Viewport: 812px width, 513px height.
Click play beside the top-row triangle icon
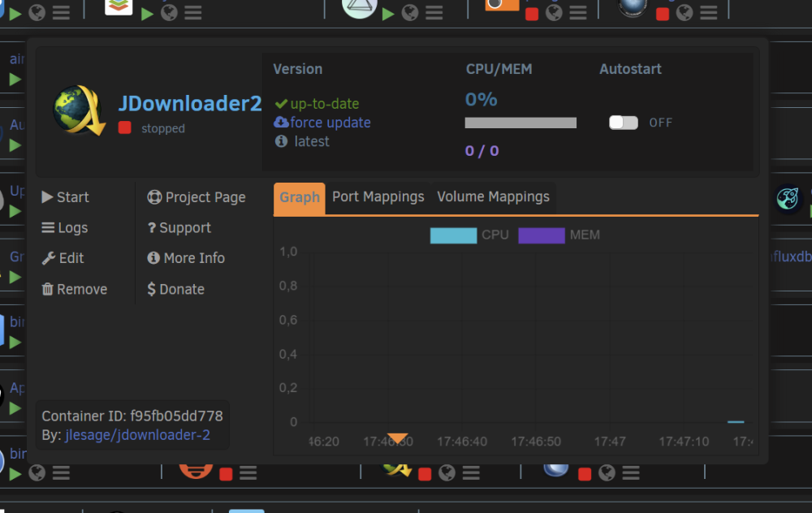click(x=388, y=13)
